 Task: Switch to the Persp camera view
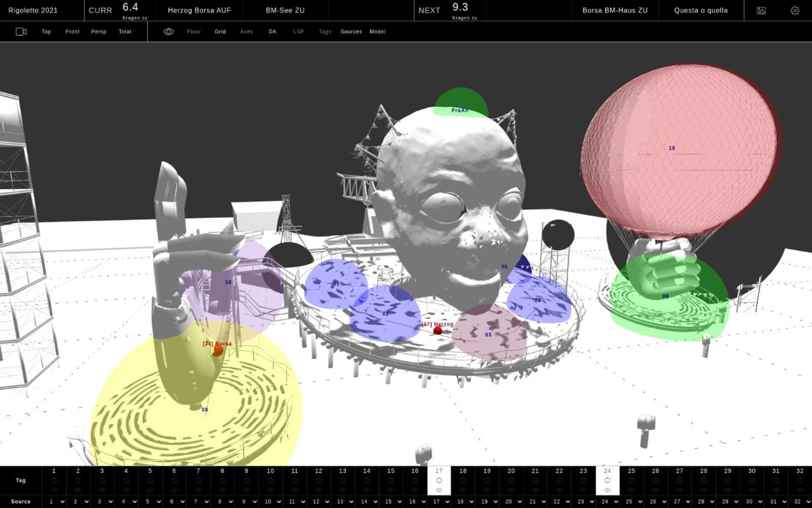[98, 31]
